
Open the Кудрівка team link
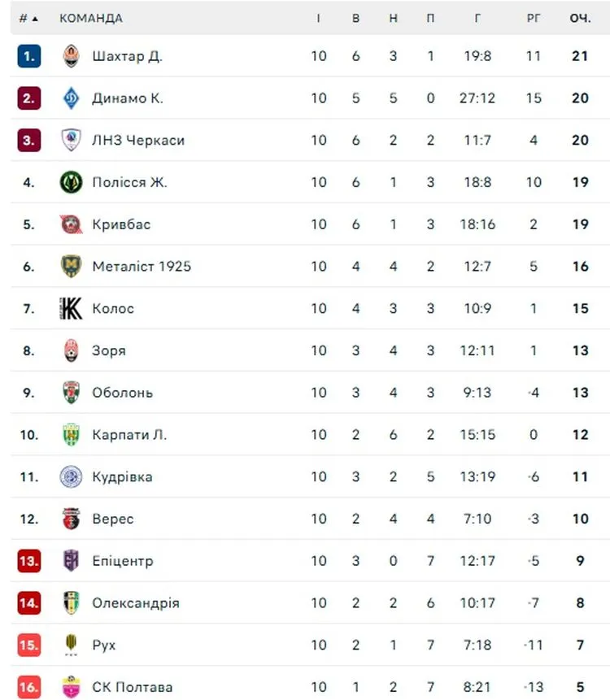coord(122,476)
